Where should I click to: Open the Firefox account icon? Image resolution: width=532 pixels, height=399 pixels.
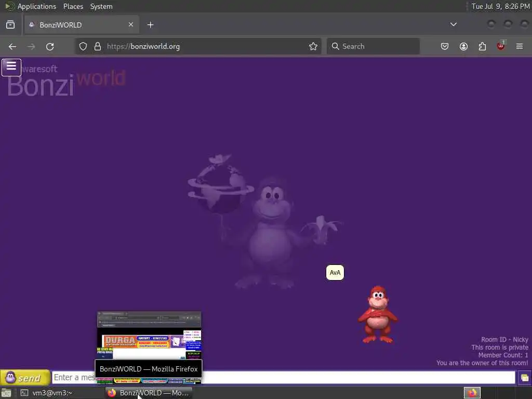(463, 46)
